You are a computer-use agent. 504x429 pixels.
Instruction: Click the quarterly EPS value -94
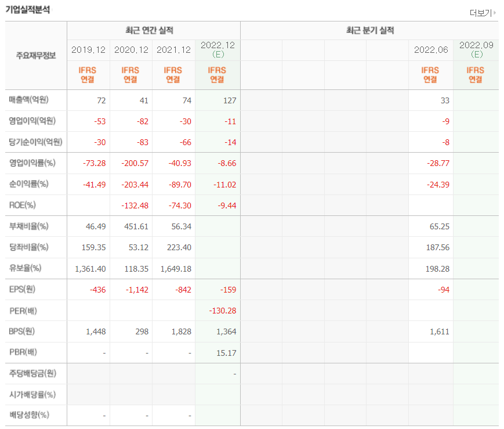[x=444, y=290]
